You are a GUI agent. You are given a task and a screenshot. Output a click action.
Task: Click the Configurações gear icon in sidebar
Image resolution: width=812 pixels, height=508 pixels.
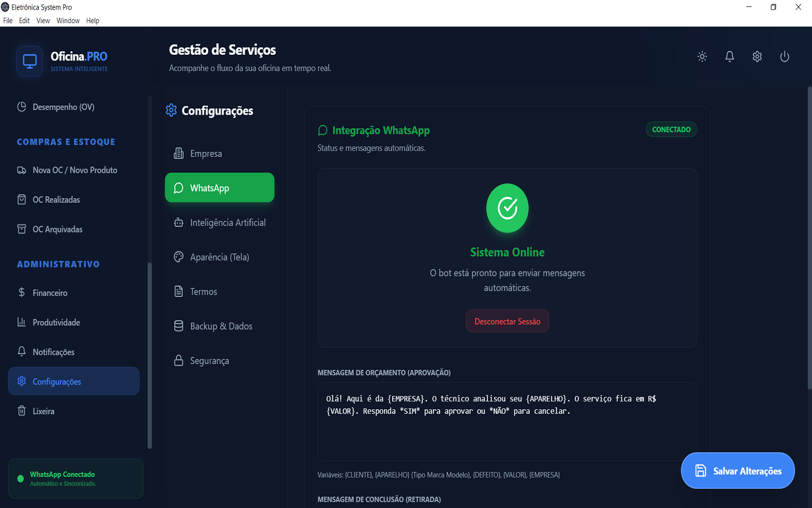(x=21, y=381)
